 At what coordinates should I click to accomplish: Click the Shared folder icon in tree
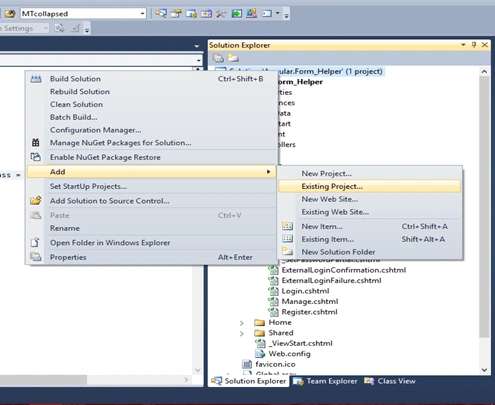[259, 333]
